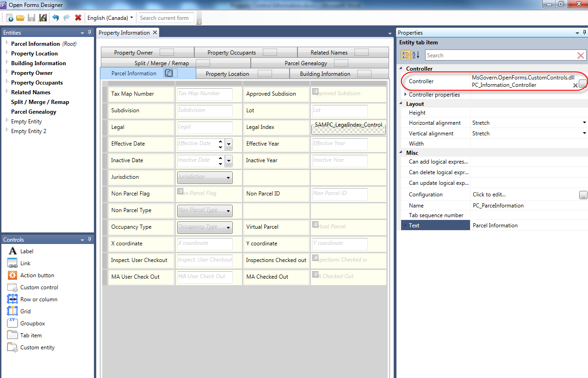Switch to the Building Information tab
588x378 pixels.
(x=325, y=74)
